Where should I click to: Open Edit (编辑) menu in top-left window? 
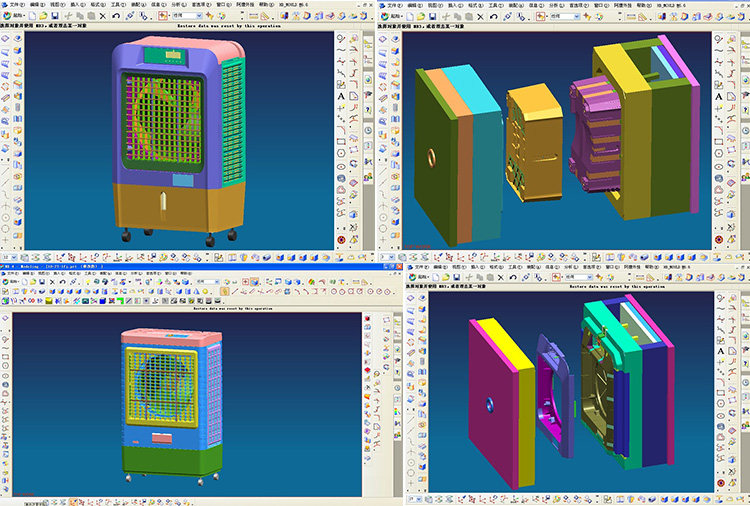[x=38, y=4]
